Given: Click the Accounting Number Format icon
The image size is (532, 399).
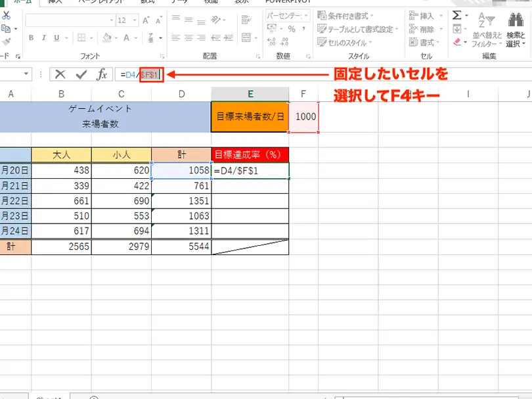Looking at the screenshot, I should (x=271, y=28).
